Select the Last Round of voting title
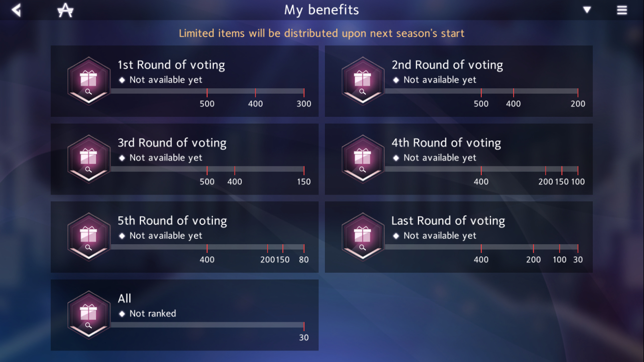The image size is (644, 362). (x=448, y=221)
